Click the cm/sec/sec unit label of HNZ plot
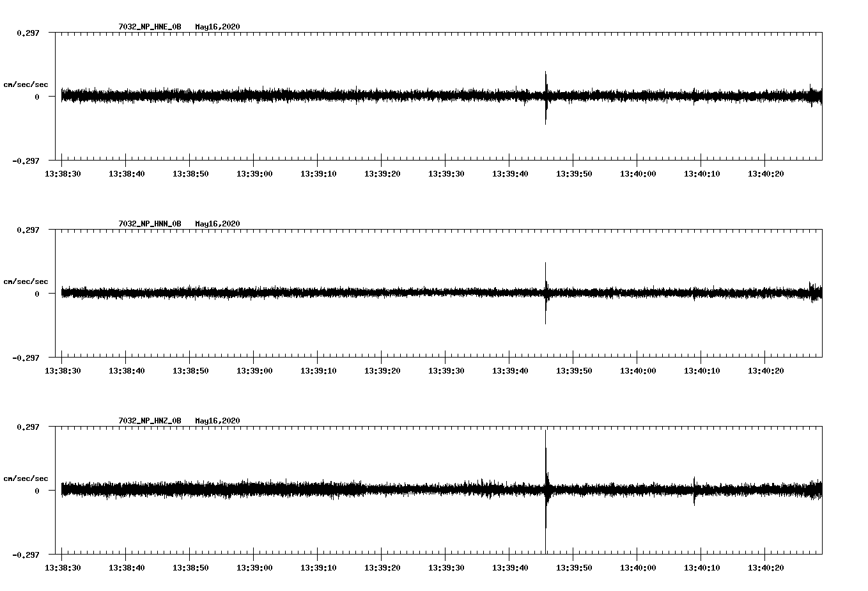The height and width of the screenshot is (591, 868). (26, 478)
